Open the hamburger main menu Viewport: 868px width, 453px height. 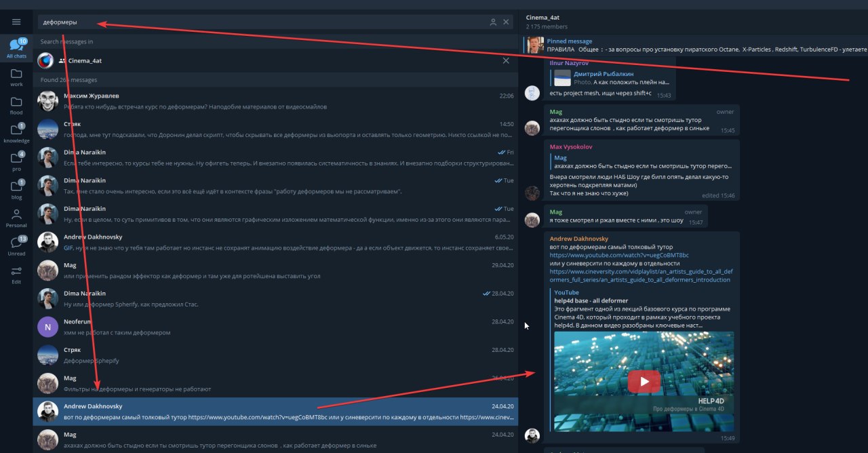16,22
